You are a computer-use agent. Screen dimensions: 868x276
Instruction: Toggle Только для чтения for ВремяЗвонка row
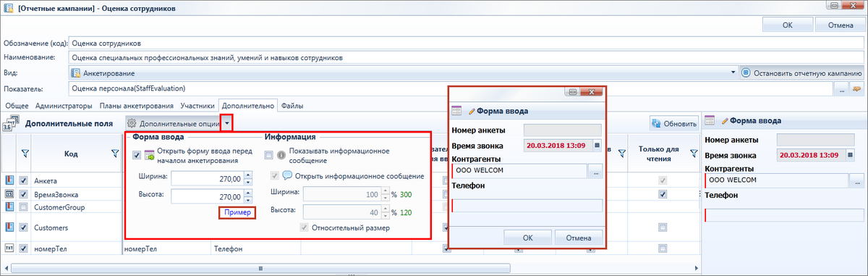point(662,194)
